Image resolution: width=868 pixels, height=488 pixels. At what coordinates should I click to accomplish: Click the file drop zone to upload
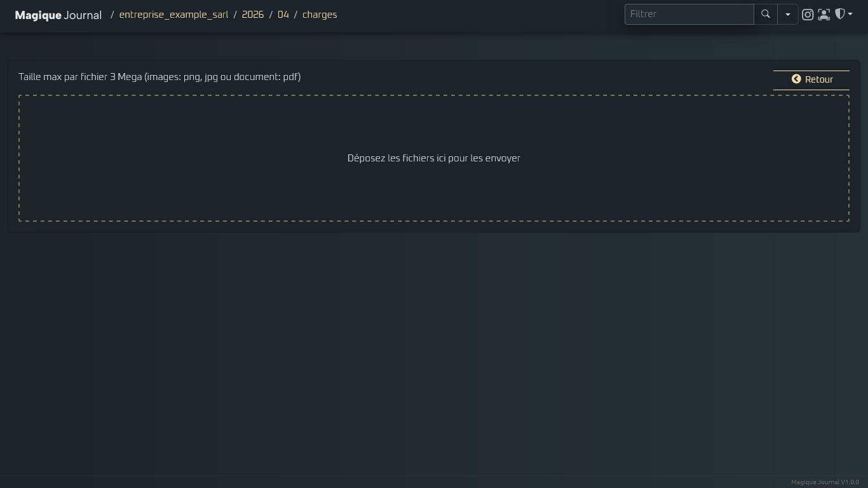click(434, 158)
